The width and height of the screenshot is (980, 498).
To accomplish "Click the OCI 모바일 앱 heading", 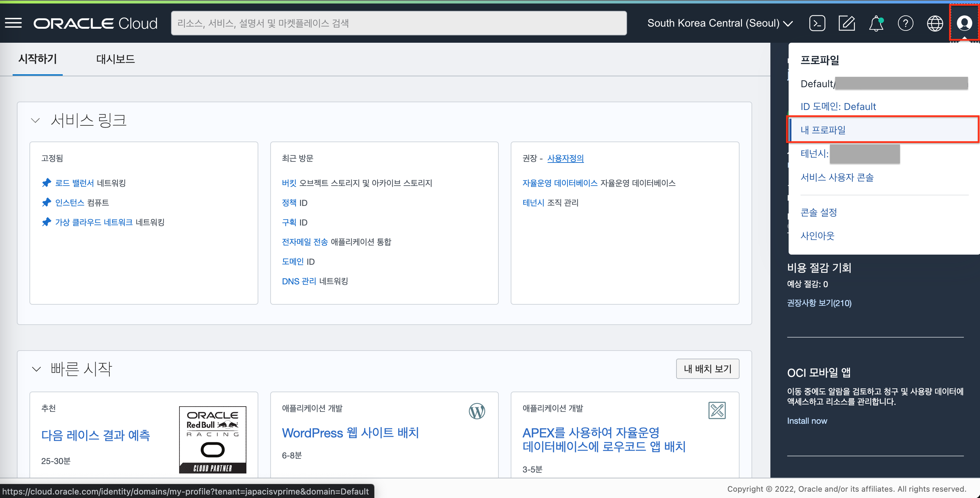I will tap(819, 373).
